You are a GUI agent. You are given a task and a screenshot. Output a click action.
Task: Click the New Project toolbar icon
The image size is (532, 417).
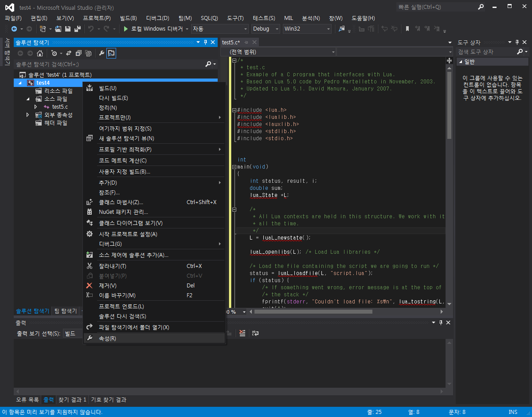tap(43, 29)
